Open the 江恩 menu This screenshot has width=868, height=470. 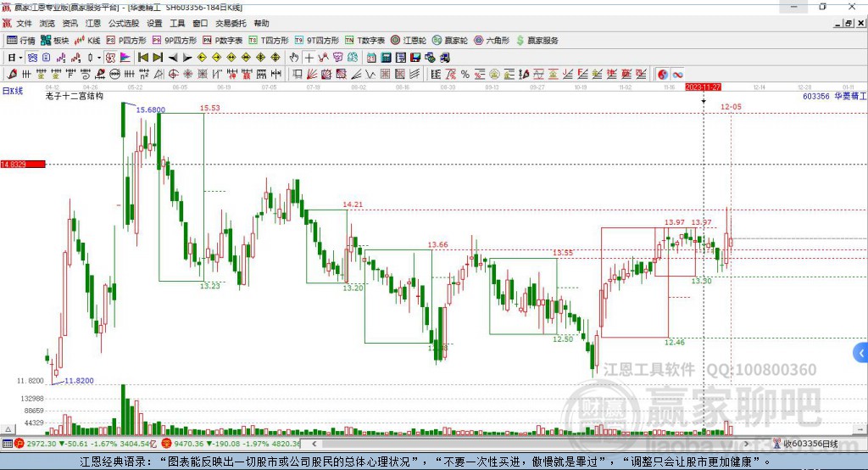pyautogui.click(x=93, y=23)
